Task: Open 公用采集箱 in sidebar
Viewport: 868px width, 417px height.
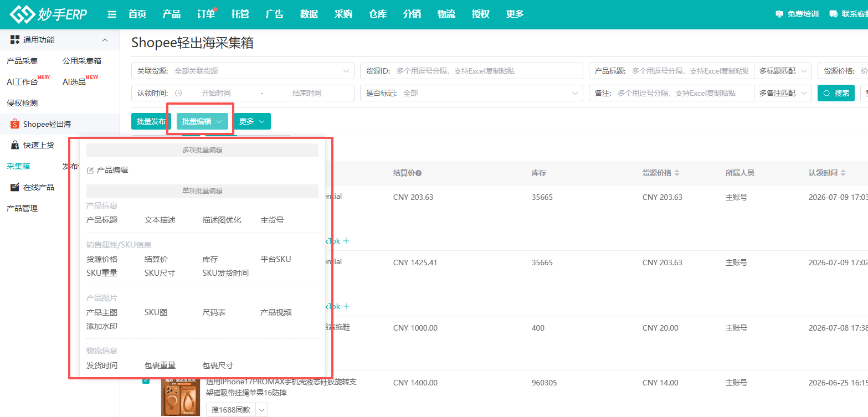Action: [x=82, y=61]
